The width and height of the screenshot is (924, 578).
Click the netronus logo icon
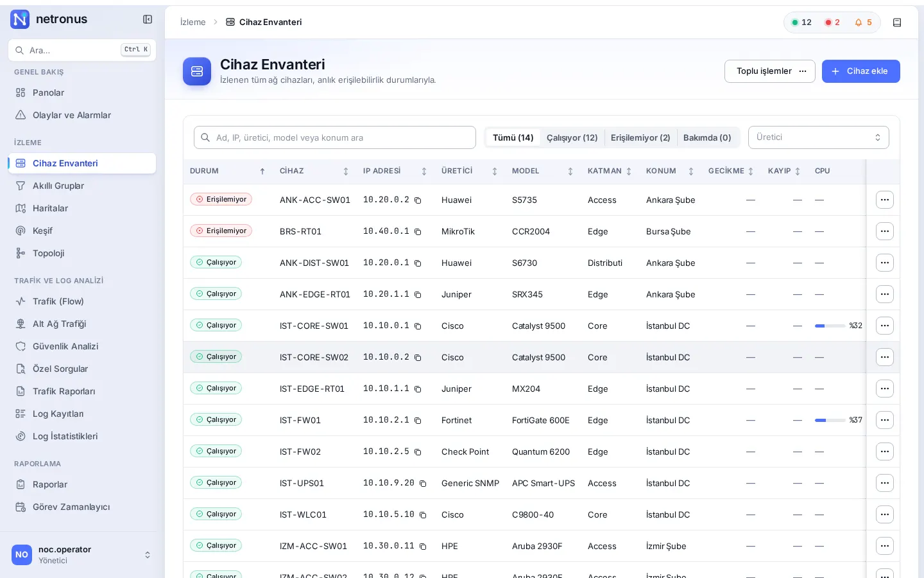coord(20,19)
